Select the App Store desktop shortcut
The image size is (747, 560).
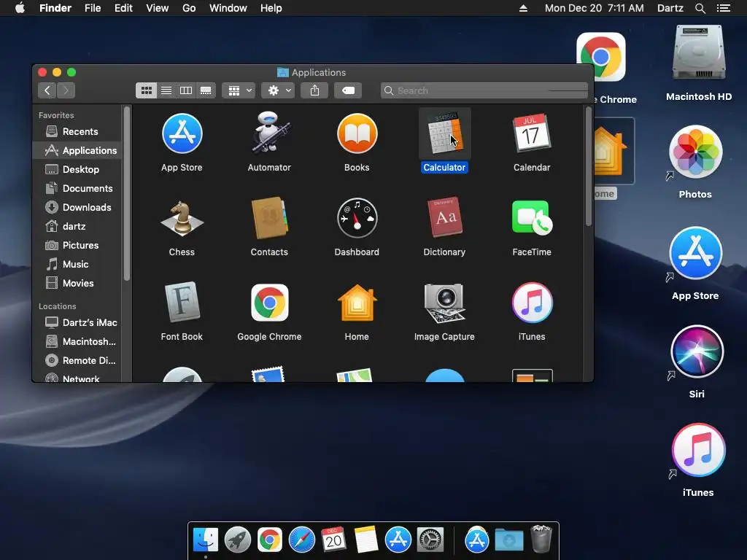695,253
